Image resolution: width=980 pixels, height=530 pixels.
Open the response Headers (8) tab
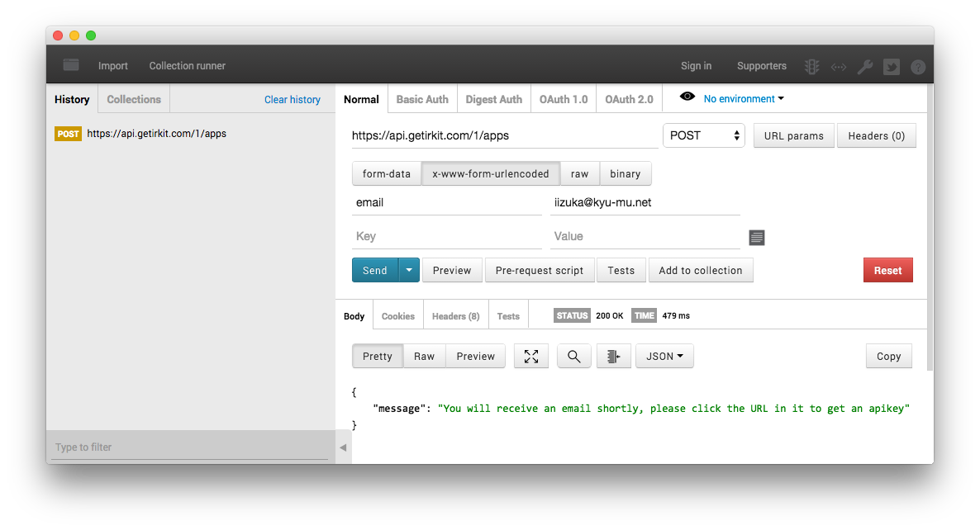pyautogui.click(x=455, y=316)
